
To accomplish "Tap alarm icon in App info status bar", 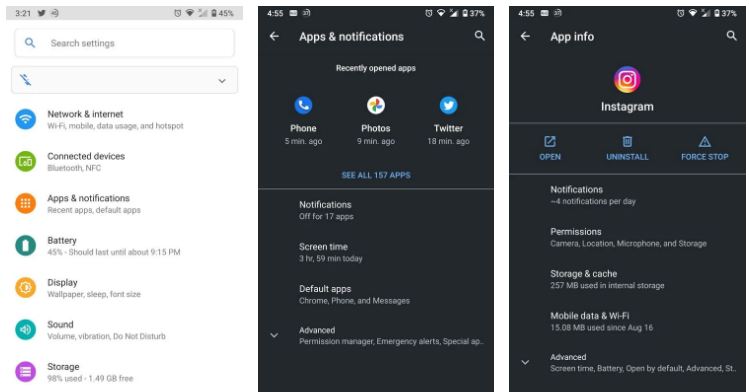I will coord(680,13).
